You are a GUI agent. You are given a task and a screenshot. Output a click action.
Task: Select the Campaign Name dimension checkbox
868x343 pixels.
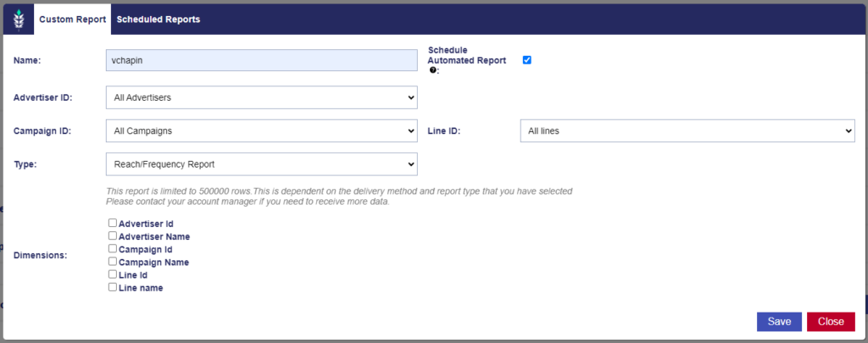(113, 261)
